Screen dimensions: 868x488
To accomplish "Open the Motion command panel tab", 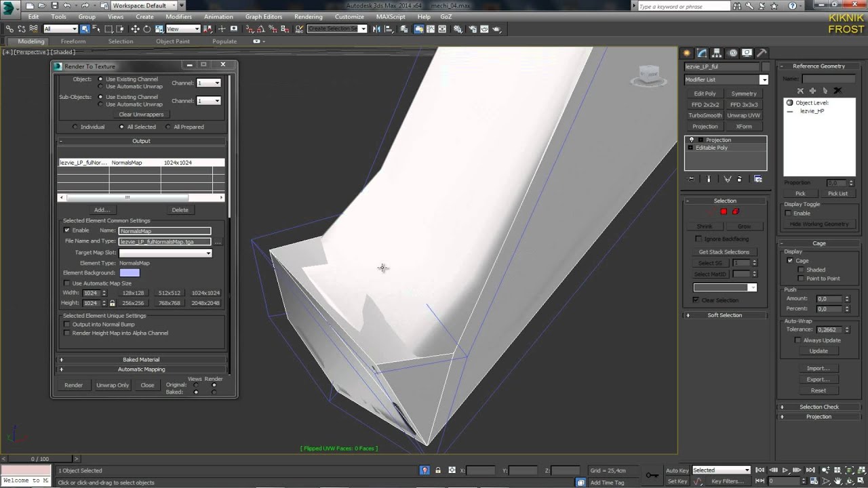I will [732, 53].
